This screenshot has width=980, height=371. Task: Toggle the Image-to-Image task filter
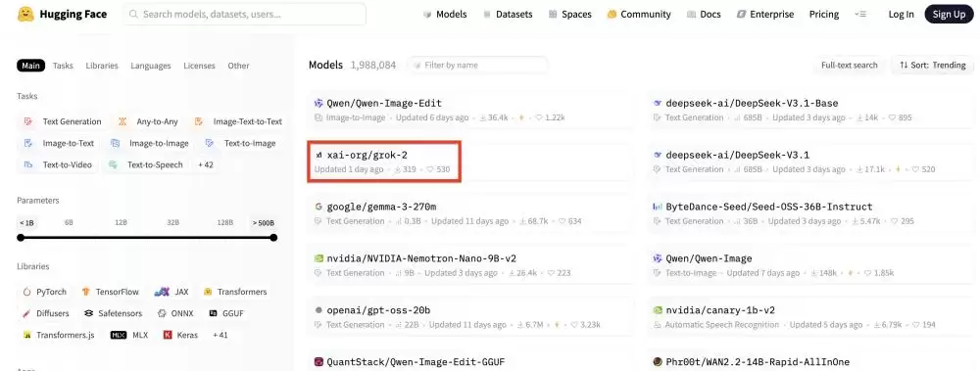[150, 143]
